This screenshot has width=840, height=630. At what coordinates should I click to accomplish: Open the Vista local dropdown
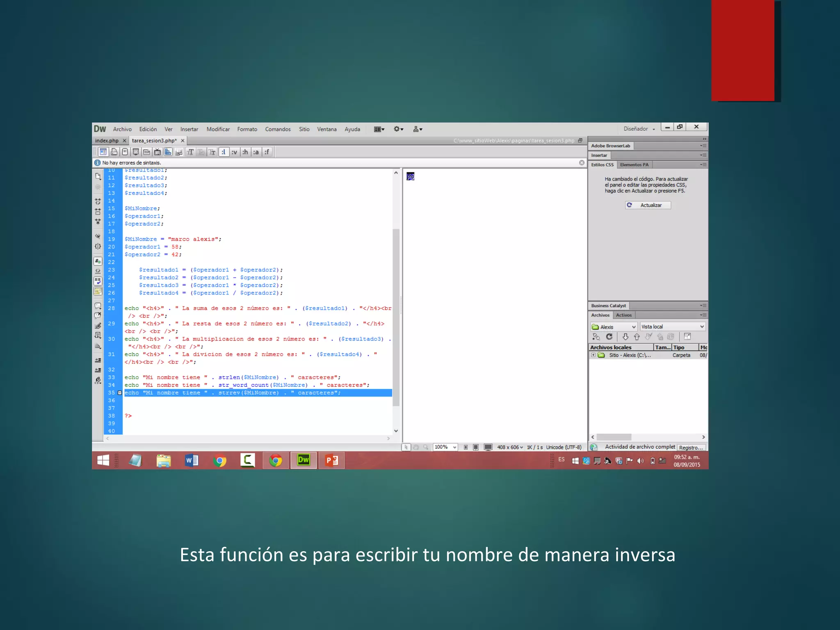pyautogui.click(x=673, y=327)
